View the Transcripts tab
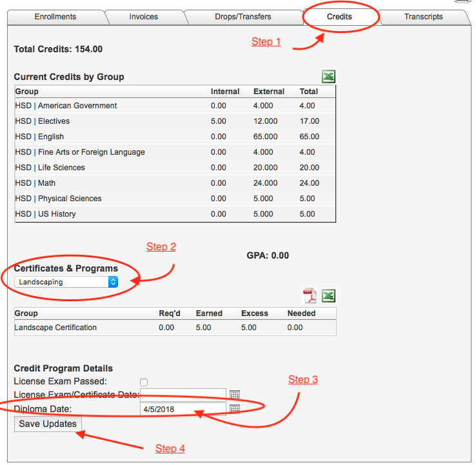 point(423,17)
